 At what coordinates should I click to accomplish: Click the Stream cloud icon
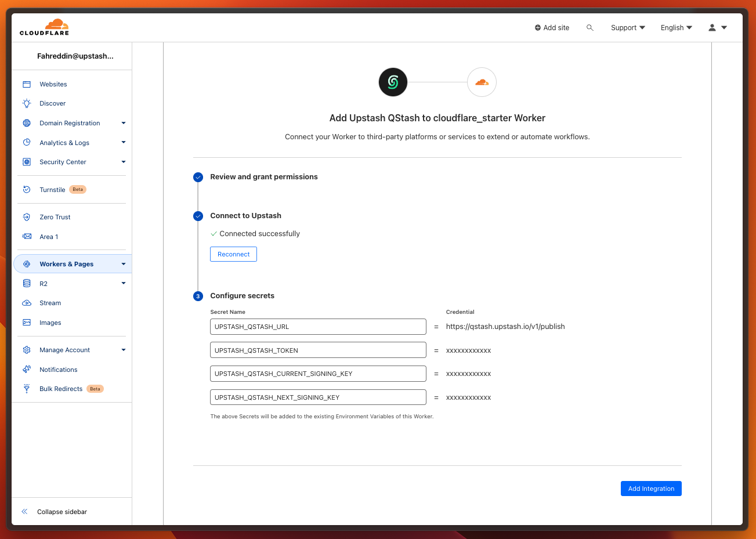tap(27, 303)
